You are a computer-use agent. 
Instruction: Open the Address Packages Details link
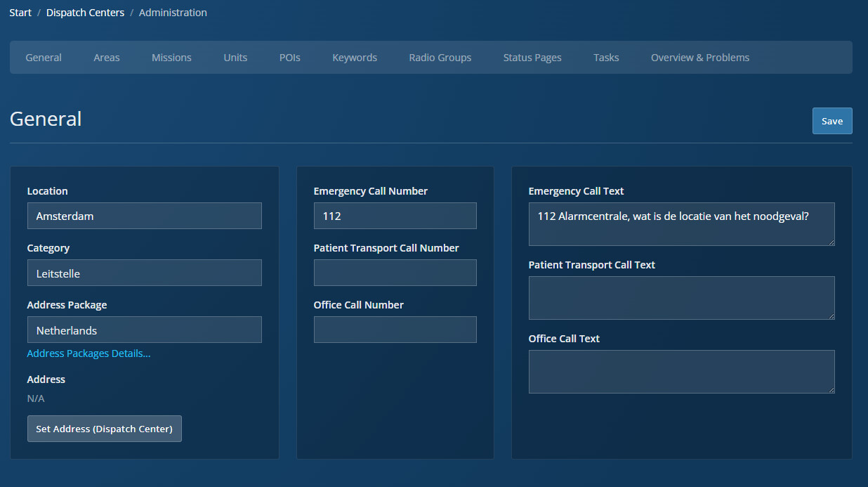click(x=88, y=353)
